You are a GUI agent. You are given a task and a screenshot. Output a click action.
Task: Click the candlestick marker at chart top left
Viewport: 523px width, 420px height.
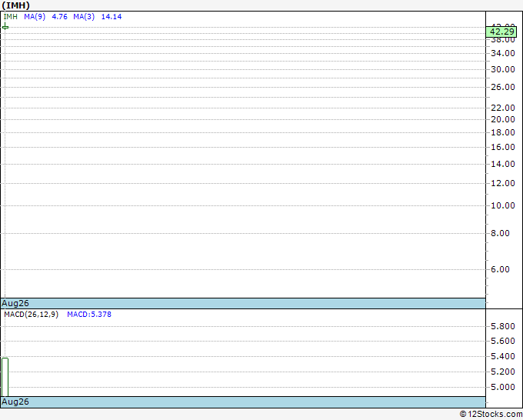[x=5, y=27]
